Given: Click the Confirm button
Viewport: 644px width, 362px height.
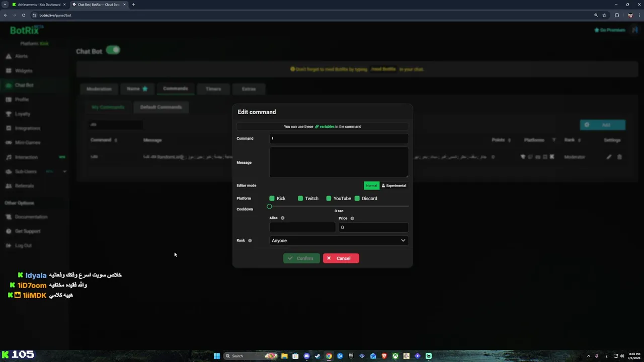Looking at the screenshot, I should click(x=301, y=258).
